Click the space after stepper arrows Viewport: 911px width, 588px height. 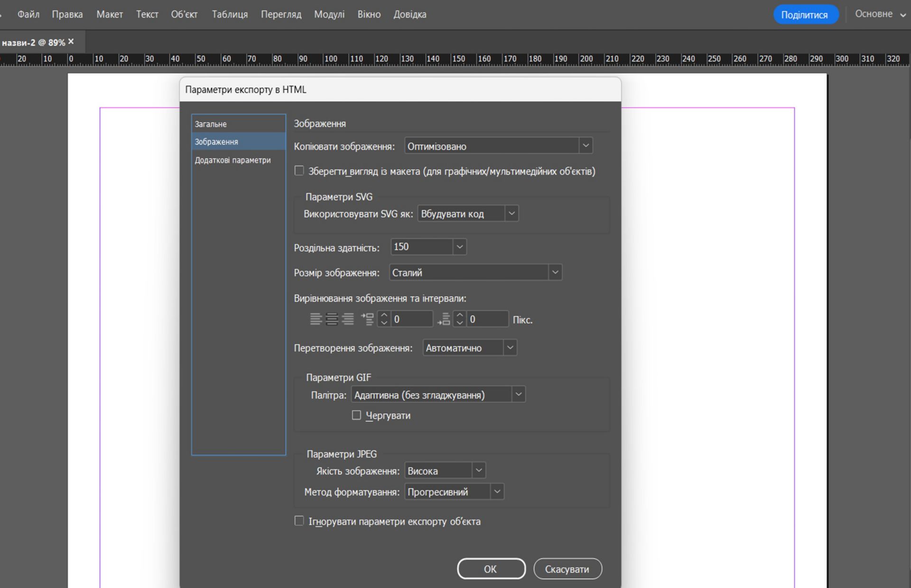[459, 319]
